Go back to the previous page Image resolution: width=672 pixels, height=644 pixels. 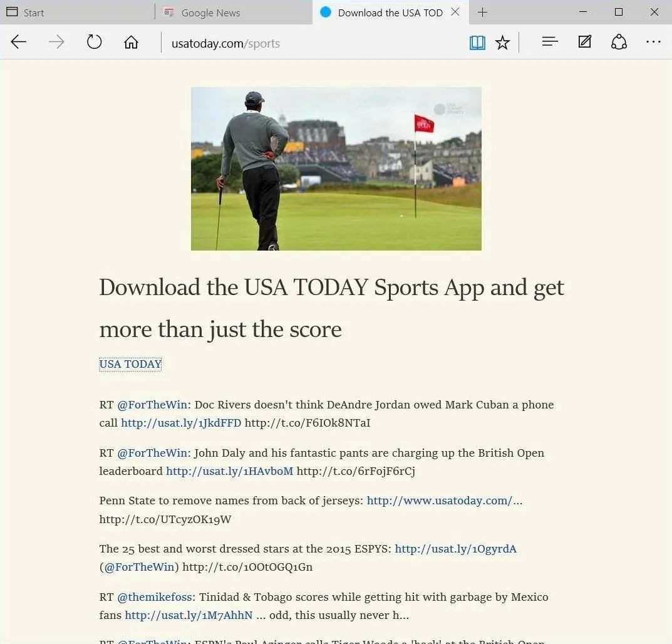(18, 42)
